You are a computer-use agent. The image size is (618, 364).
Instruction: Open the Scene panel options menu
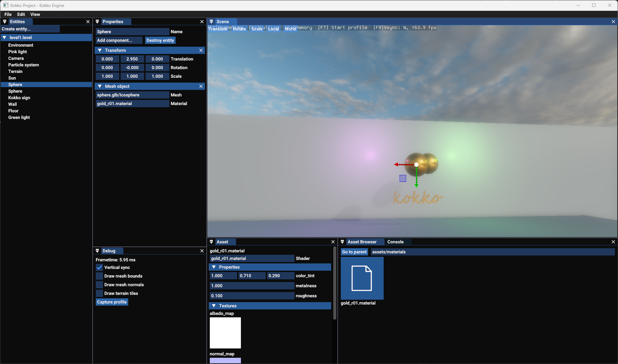click(x=212, y=21)
